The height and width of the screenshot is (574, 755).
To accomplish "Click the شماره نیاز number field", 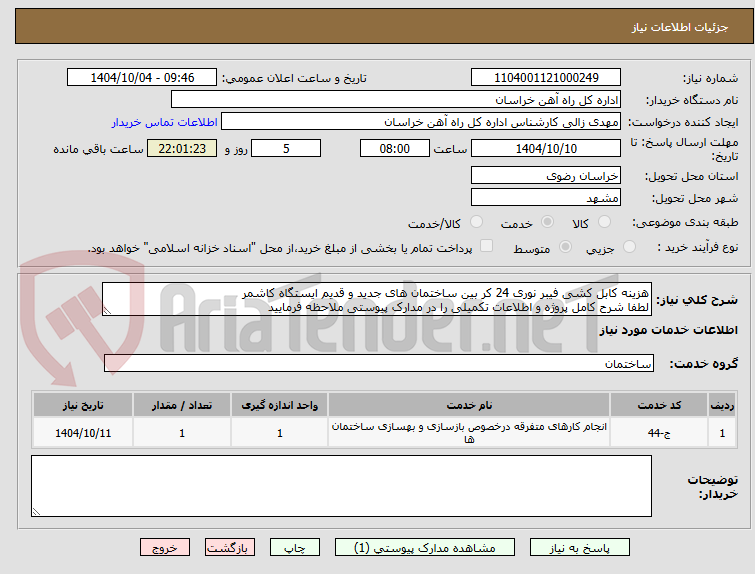I will click(x=546, y=78).
